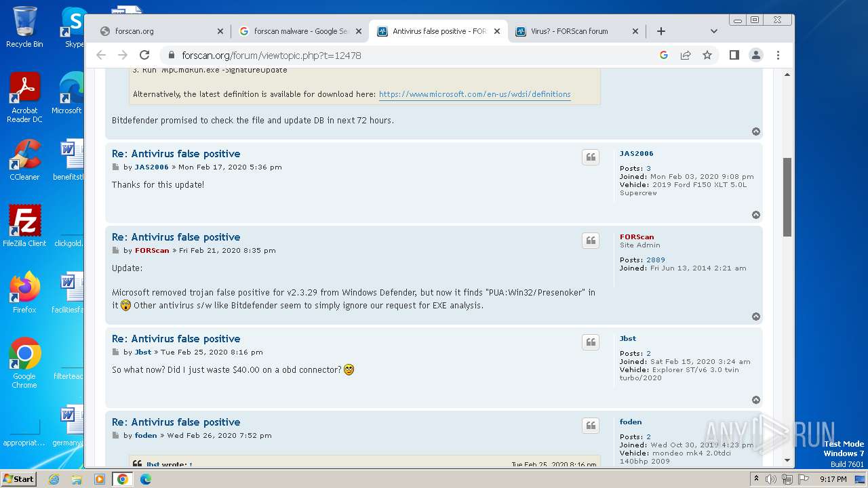
Task: Quote the post by foden
Action: pyautogui.click(x=591, y=426)
